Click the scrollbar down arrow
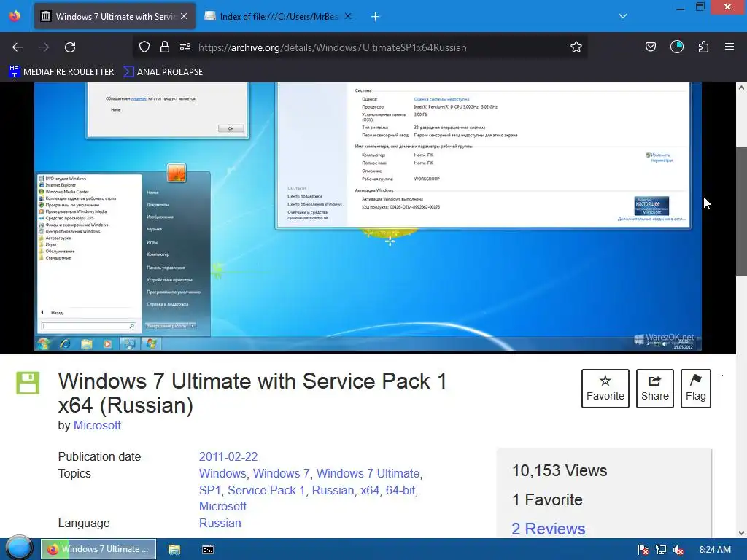This screenshot has width=747, height=560. 741,533
